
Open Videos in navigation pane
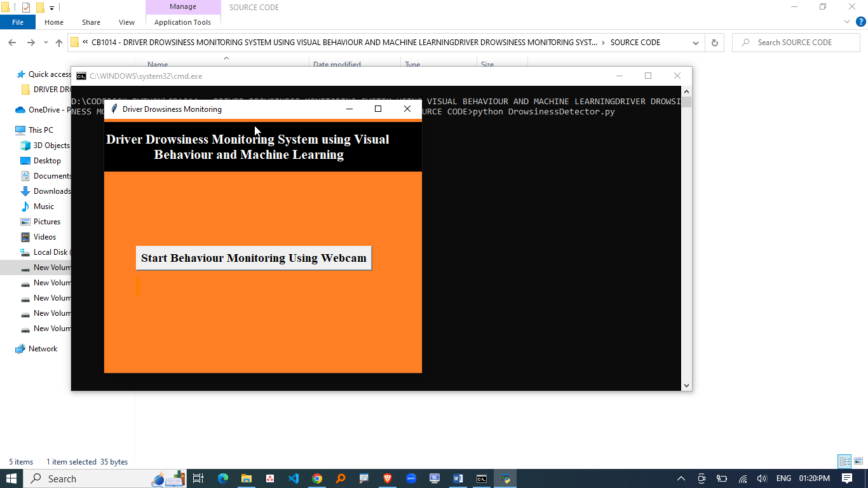[x=39, y=237]
